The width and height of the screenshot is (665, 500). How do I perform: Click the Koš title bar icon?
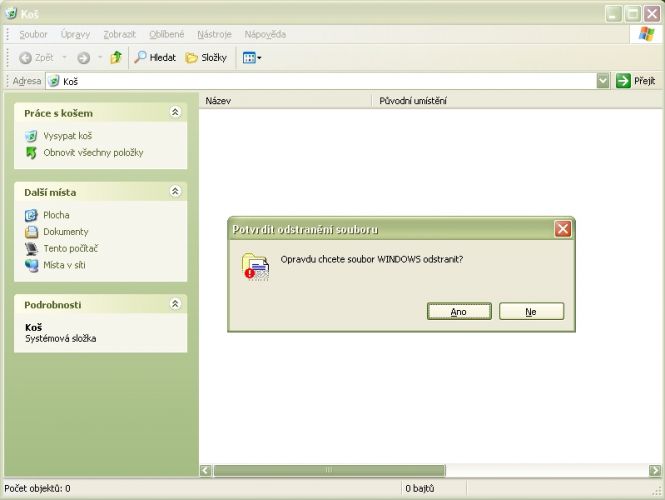point(11,14)
